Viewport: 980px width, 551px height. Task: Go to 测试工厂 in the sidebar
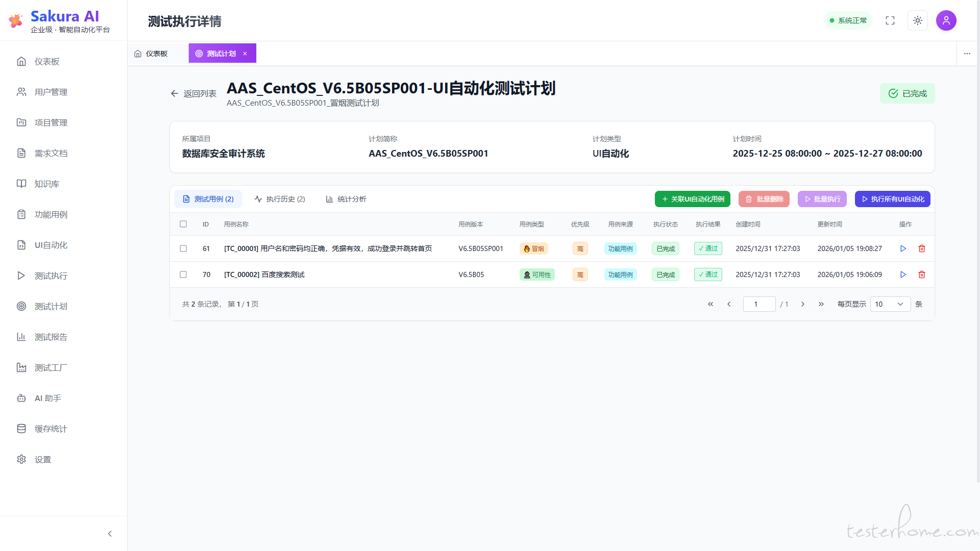[x=51, y=367]
